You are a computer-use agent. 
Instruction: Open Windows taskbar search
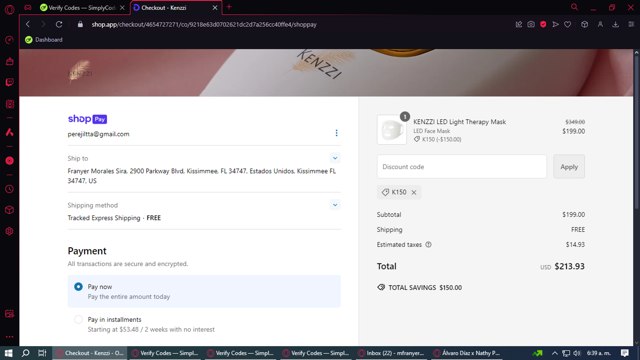pyautogui.click(x=25, y=353)
